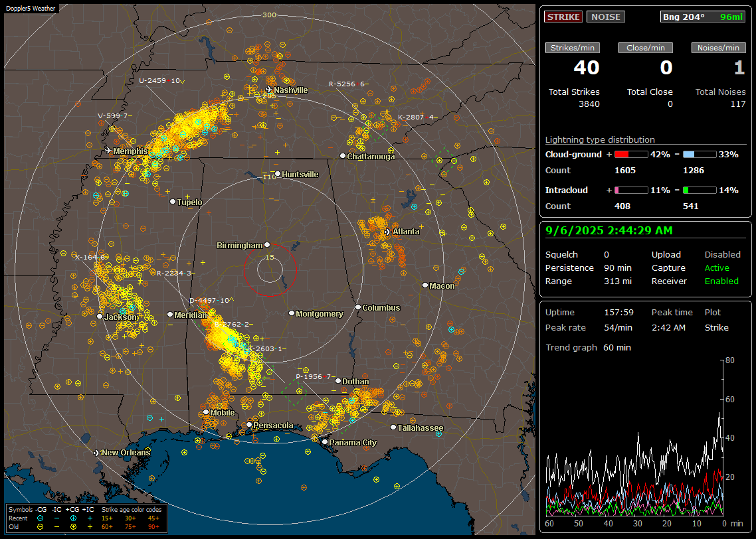Image resolution: width=756 pixels, height=539 pixels.
Task: Click the negative cloud-ground blue bar
Action: [700, 155]
